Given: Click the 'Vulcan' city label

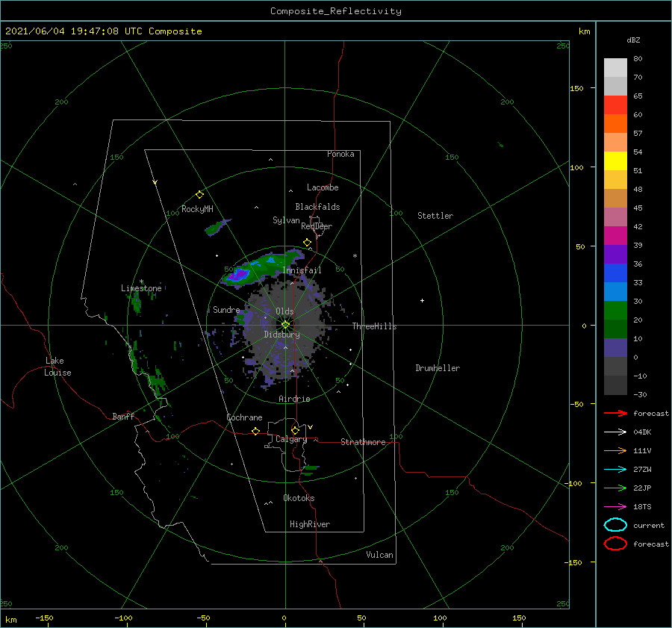Looking at the screenshot, I should point(380,555).
